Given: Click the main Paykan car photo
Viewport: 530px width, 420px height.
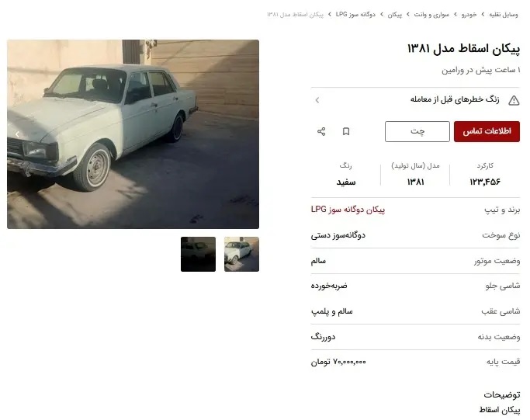Looking at the screenshot, I should [x=133, y=134].
